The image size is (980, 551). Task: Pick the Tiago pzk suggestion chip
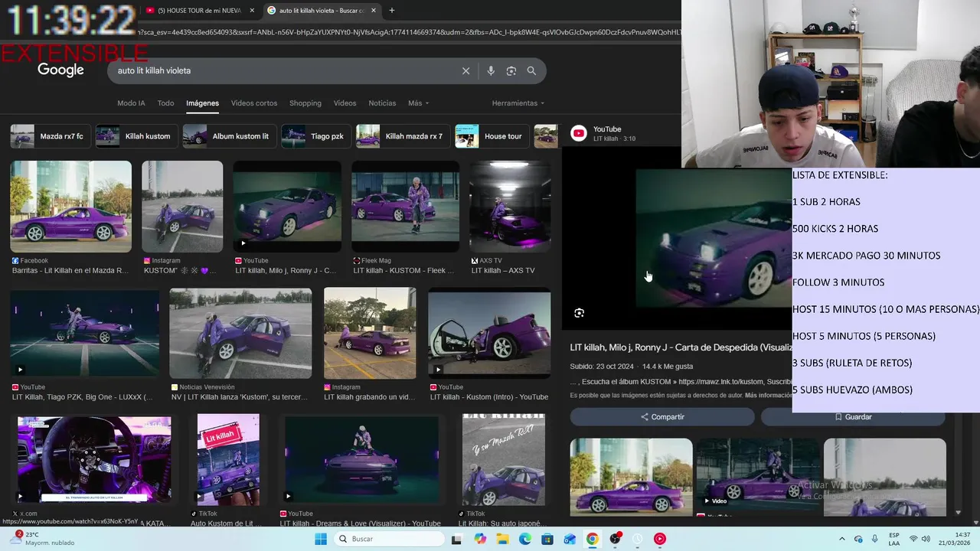pyautogui.click(x=316, y=136)
